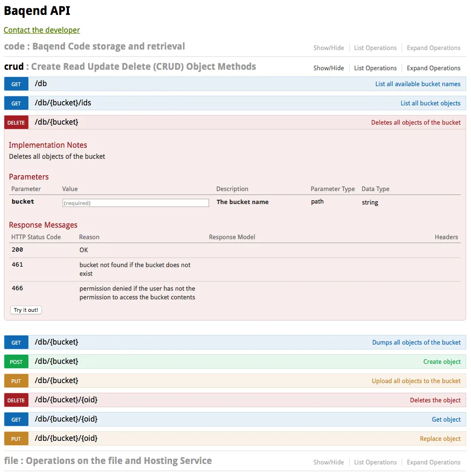
Task: Click the 'string' data type value
Action: point(369,203)
